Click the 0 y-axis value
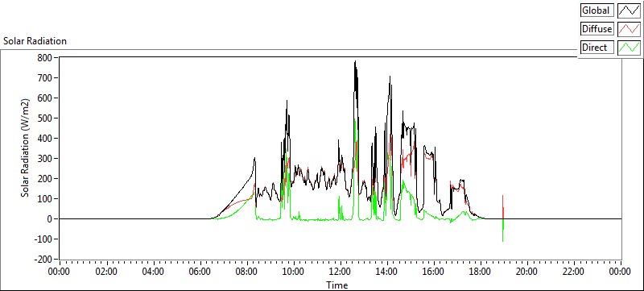Screen dimensions: 644x291 [49, 218]
